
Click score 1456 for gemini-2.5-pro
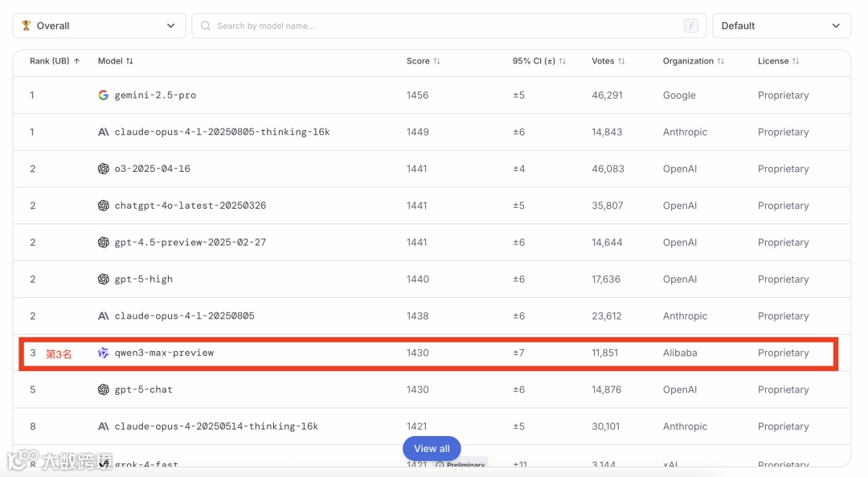pos(417,96)
